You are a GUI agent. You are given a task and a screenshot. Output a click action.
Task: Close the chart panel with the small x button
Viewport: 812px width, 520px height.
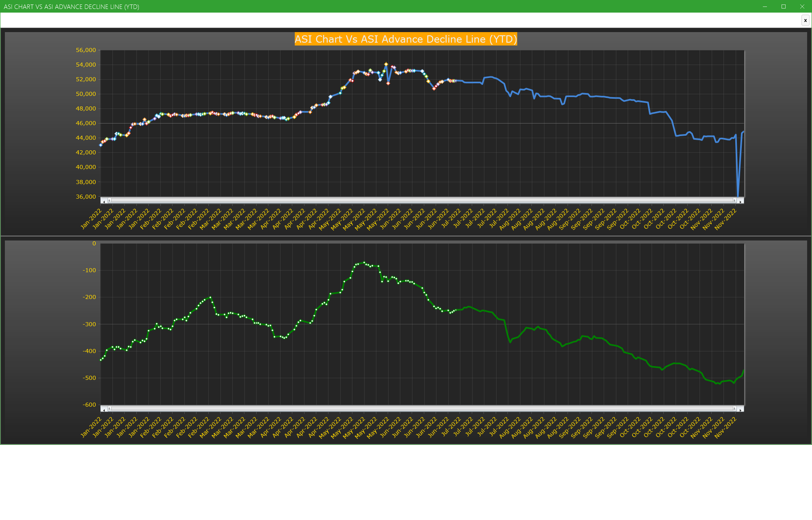coord(805,20)
